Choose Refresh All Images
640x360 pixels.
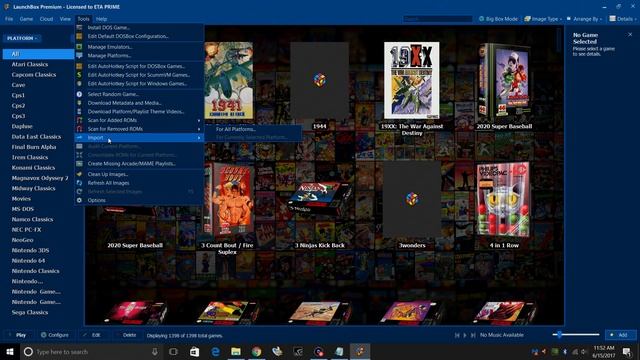[139, 183]
